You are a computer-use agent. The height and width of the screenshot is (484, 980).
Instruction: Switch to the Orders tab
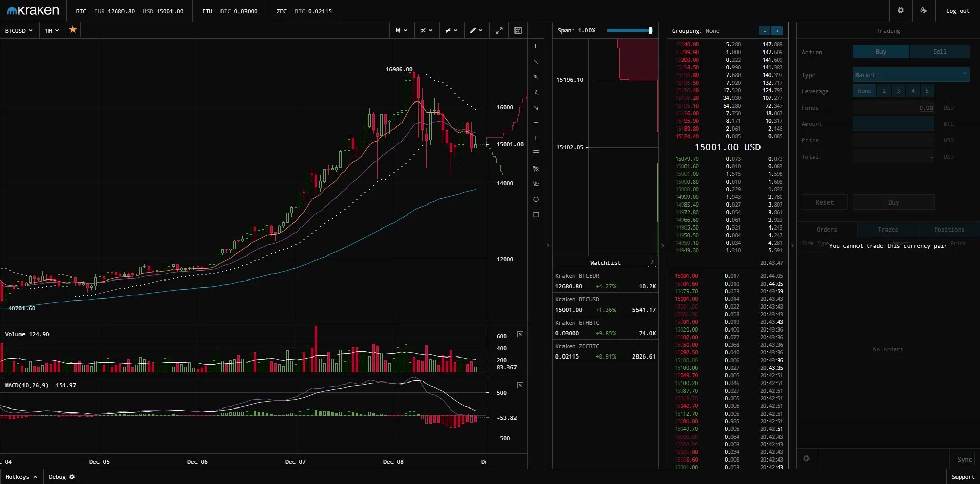click(827, 230)
